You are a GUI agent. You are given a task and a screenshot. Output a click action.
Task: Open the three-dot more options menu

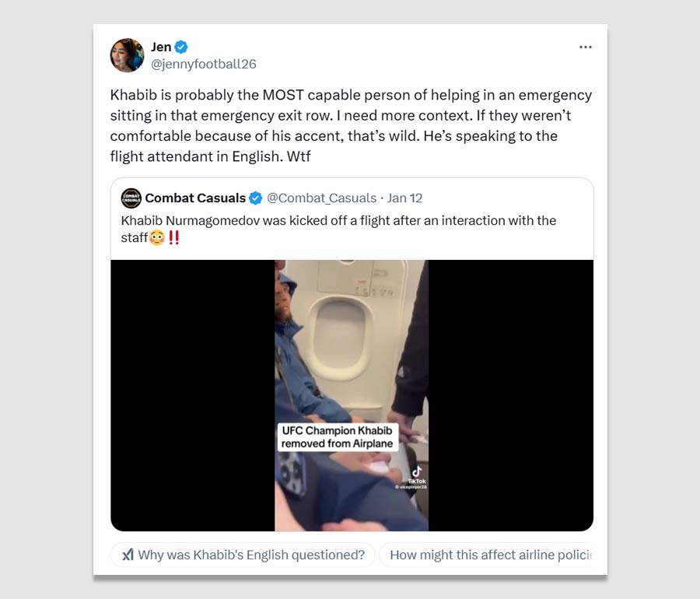pyautogui.click(x=585, y=47)
